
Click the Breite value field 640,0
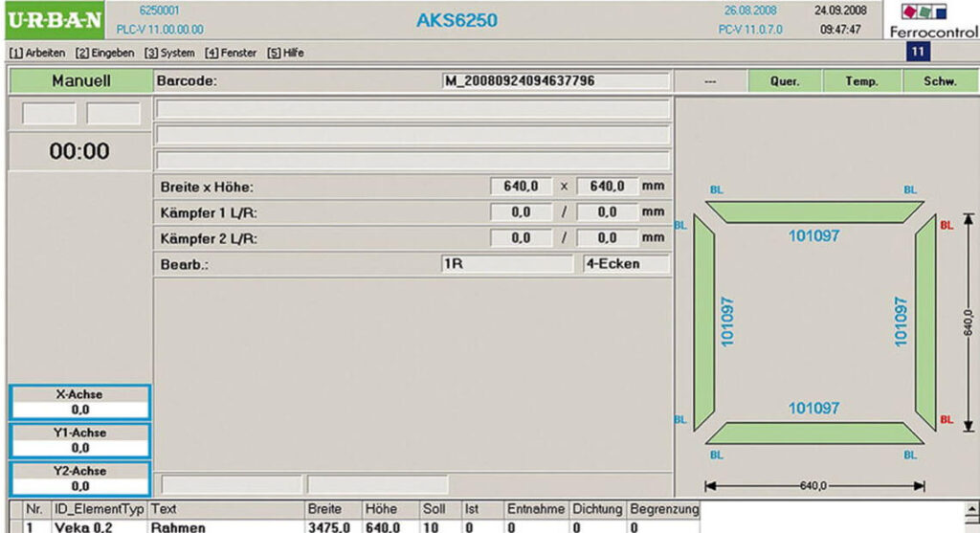point(522,187)
